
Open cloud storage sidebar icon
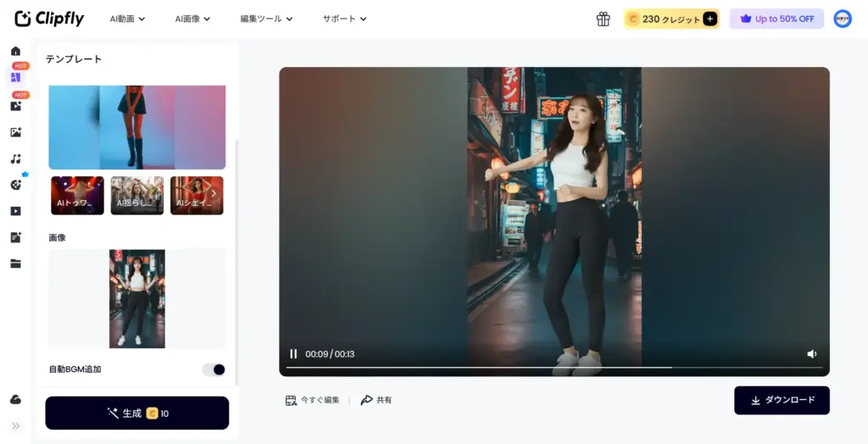[15, 400]
